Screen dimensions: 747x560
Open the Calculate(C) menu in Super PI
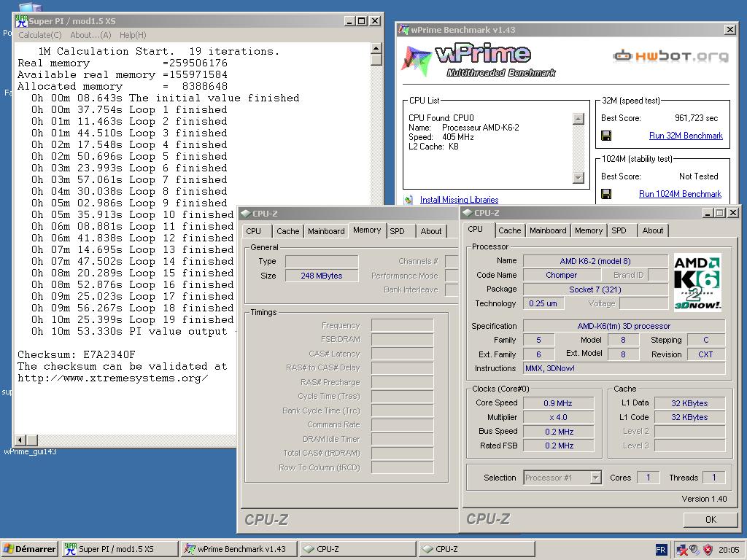[x=40, y=35]
